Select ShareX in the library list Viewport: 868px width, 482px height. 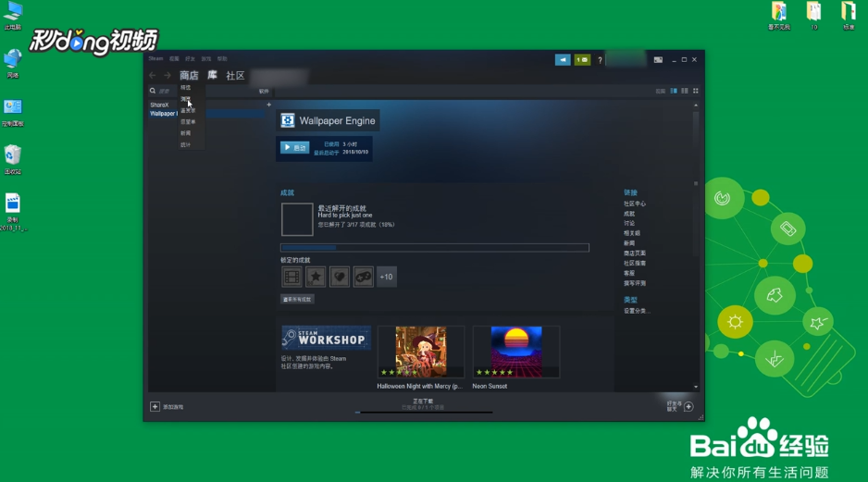pos(159,105)
